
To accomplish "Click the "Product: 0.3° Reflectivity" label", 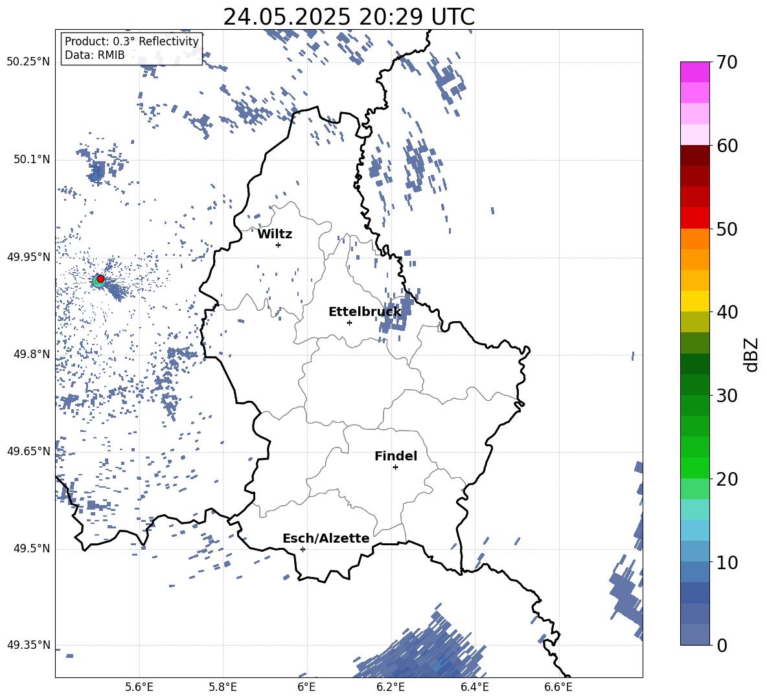I will click(132, 41).
